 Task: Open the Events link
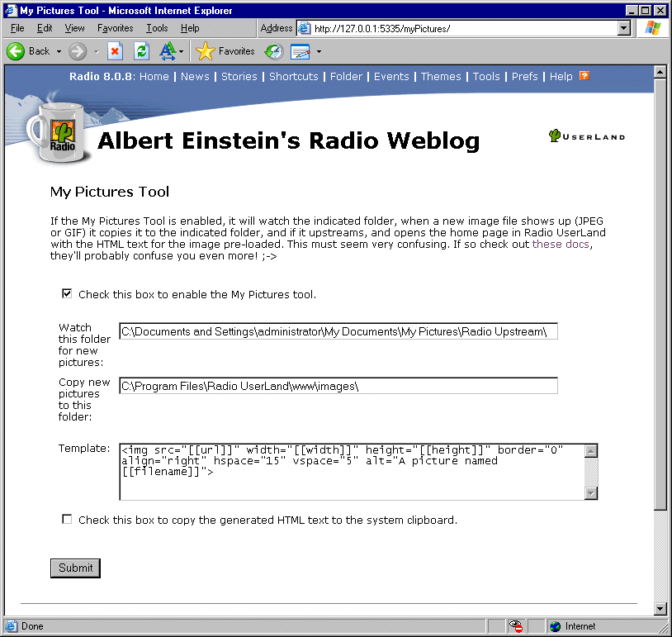(x=391, y=76)
